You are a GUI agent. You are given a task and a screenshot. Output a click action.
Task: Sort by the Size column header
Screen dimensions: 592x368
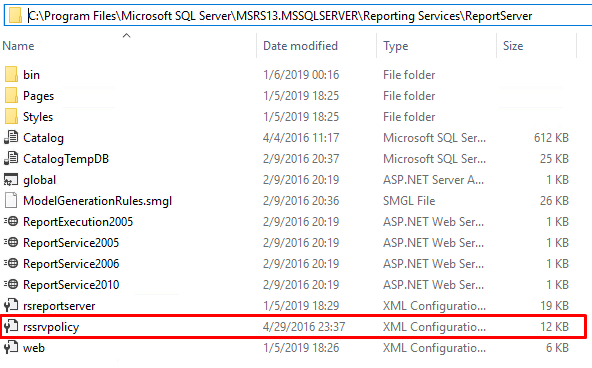tap(513, 46)
